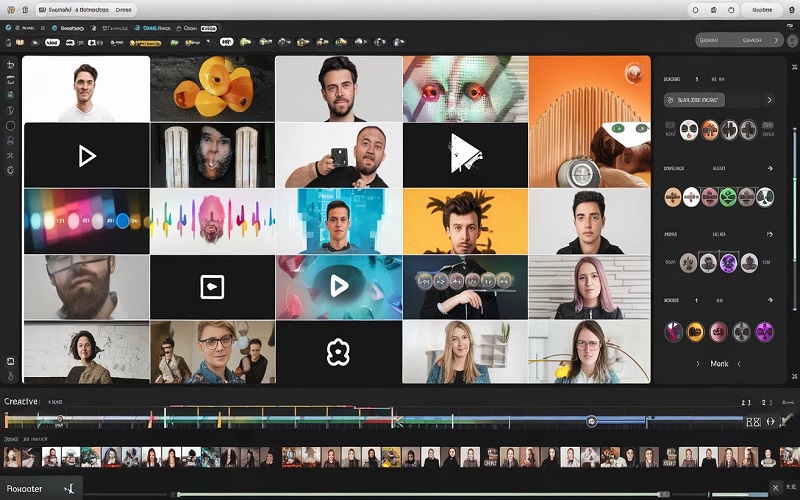The height and width of the screenshot is (500, 800).
Task: Pick the yellow circular preset in bottom row
Action: pyautogui.click(x=694, y=331)
